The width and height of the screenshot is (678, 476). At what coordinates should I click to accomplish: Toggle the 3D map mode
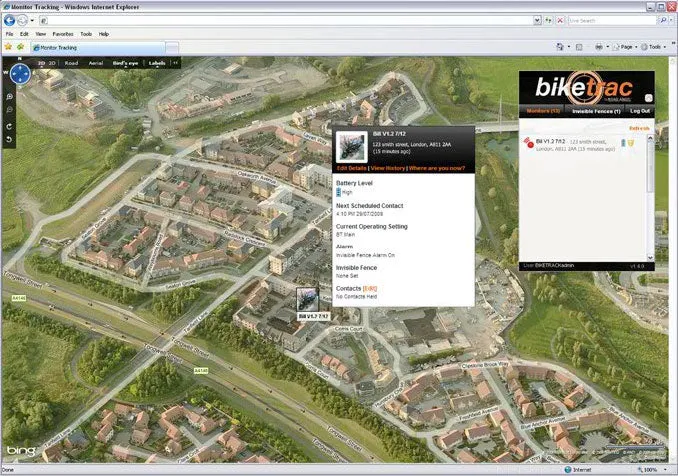pyautogui.click(x=42, y=63)
